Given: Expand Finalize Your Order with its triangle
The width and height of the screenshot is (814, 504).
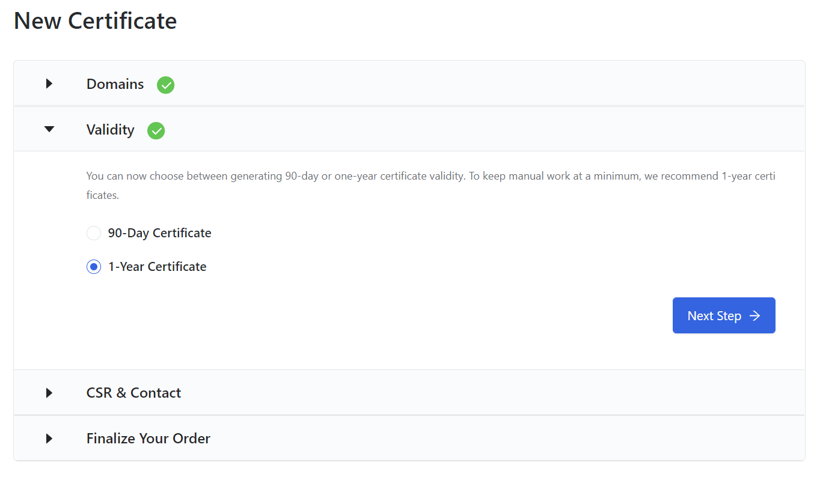Looking at the screenshot, I should click(x=49, y=439).
